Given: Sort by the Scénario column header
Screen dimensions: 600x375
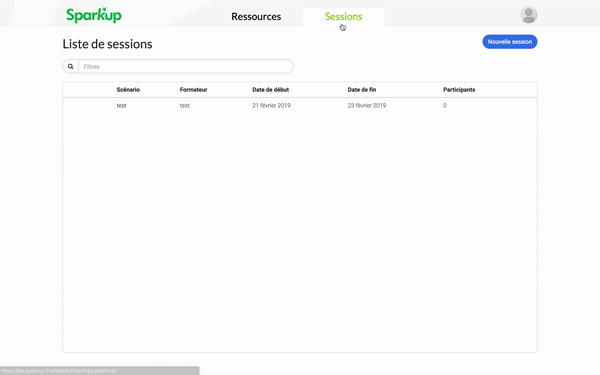Looking at the screenshot, I should [x=128, y=90].
